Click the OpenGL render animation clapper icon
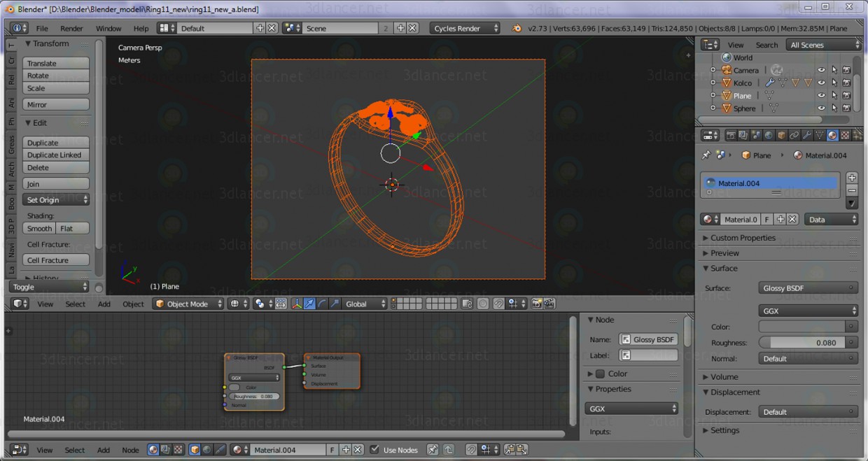This screenshot has height=461, width=868. click(x=549, y=304)
